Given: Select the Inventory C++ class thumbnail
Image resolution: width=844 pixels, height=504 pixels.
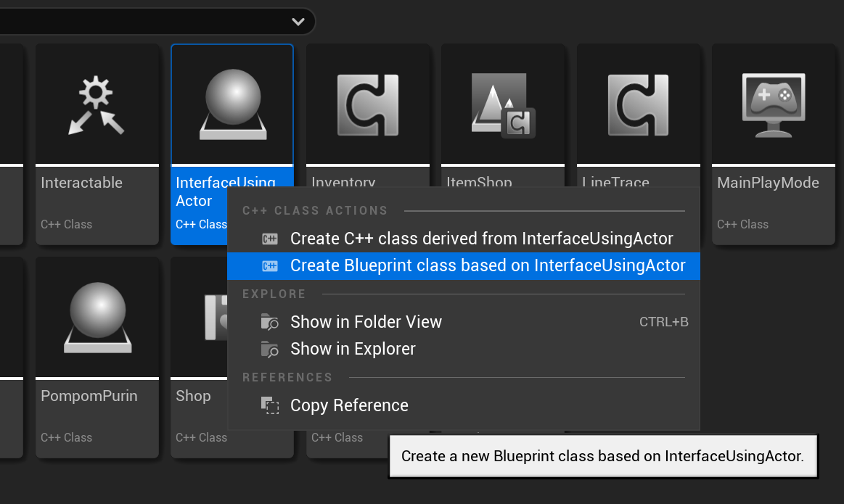Looking at the screenshot, I should point(368,104).
